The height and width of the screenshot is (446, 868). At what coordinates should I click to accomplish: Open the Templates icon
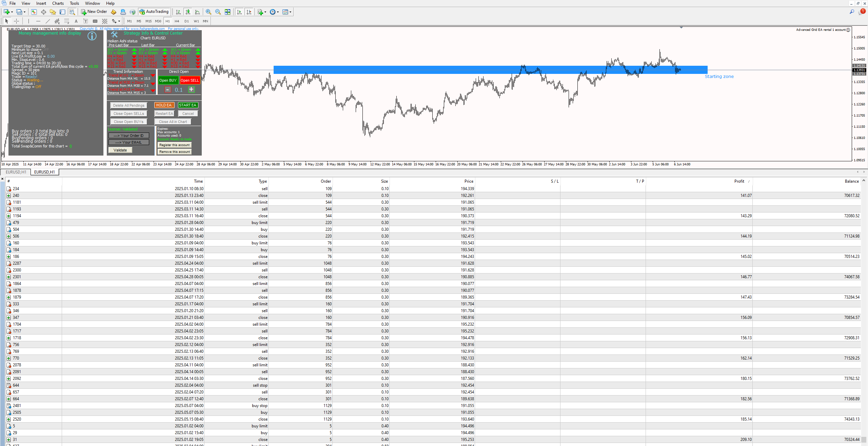point(285,12)
